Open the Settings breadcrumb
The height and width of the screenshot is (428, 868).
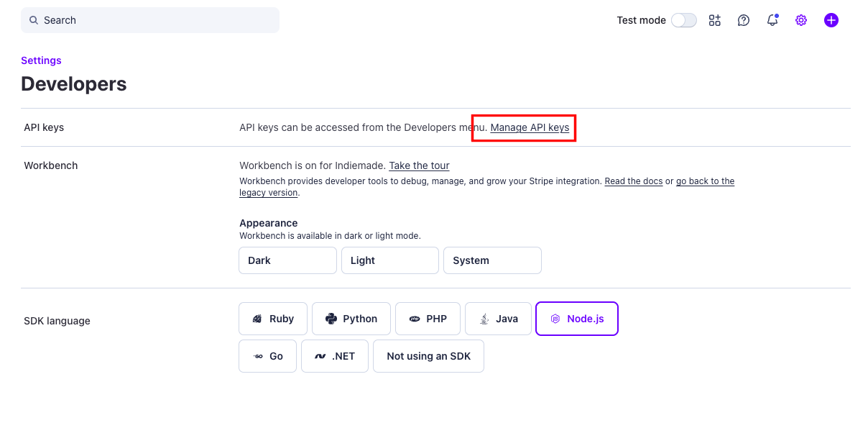click(41, 60)
